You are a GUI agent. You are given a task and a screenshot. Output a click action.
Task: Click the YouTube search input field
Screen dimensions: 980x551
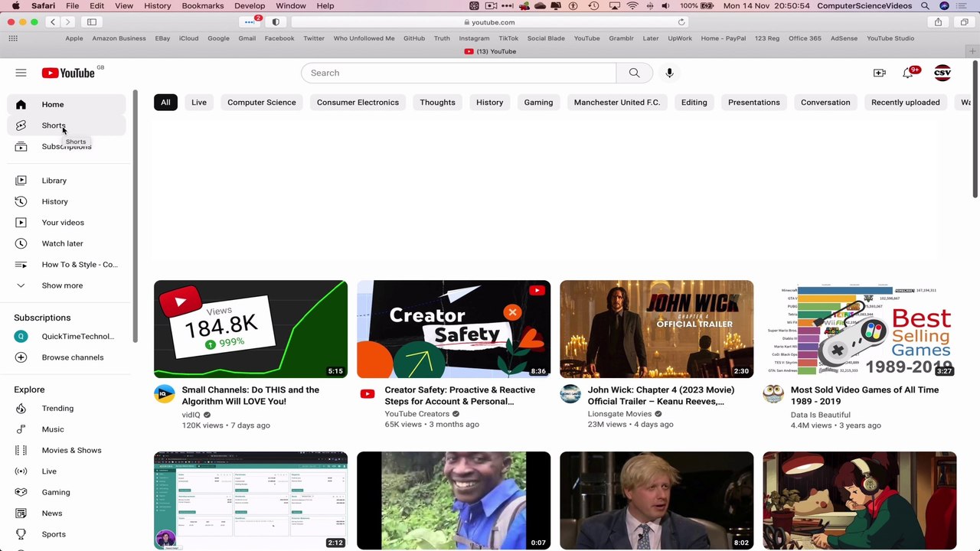(x=459, y=73)
